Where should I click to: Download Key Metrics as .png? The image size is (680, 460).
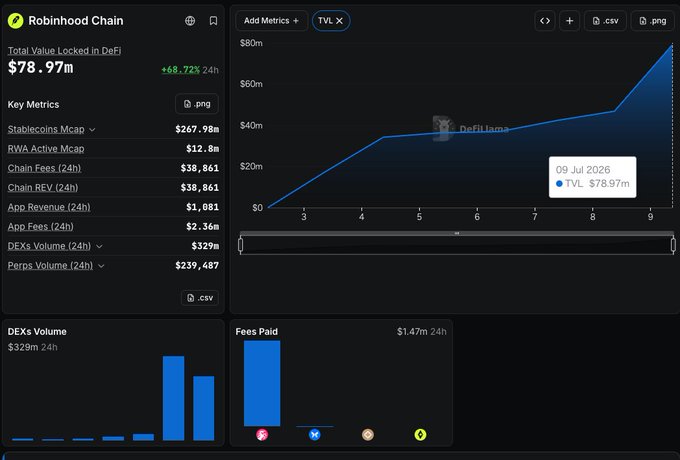click(197, 104)
